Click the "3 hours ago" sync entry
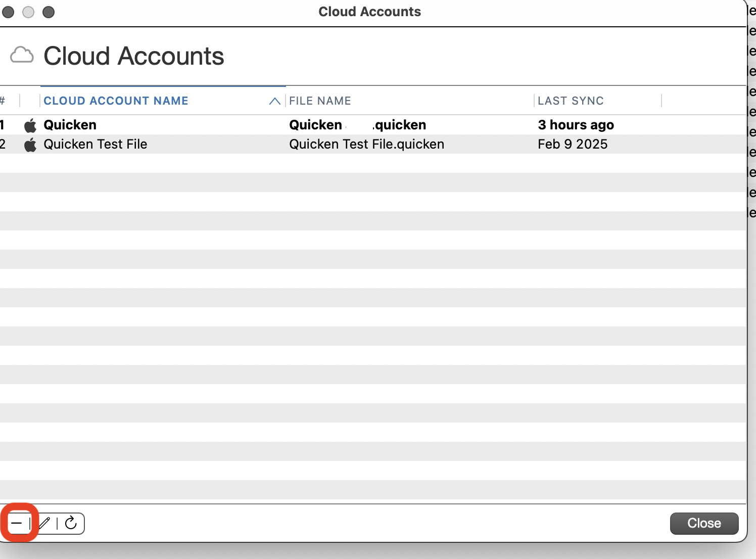Screen dimensions: 756x559 (x=576, y=125)
